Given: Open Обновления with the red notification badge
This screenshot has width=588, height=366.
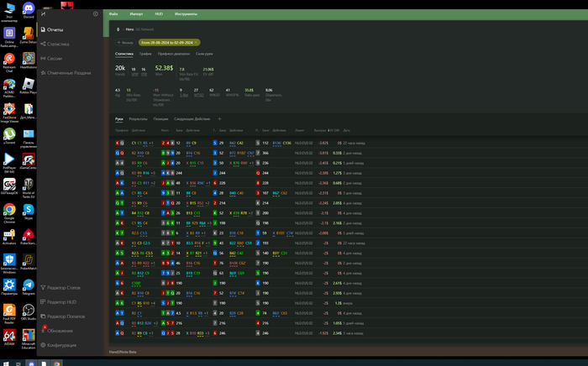Looking at the screenshot, I should pos(60,330).
